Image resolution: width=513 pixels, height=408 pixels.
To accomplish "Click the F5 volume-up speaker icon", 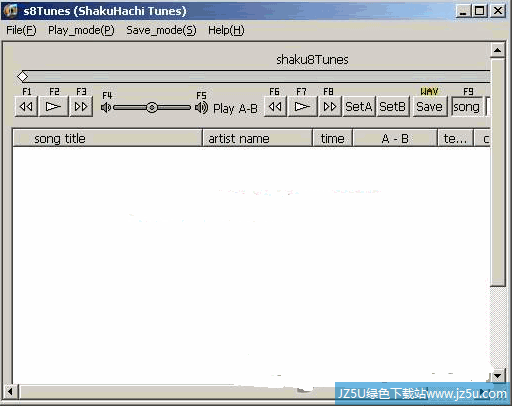I will [201, 108].
